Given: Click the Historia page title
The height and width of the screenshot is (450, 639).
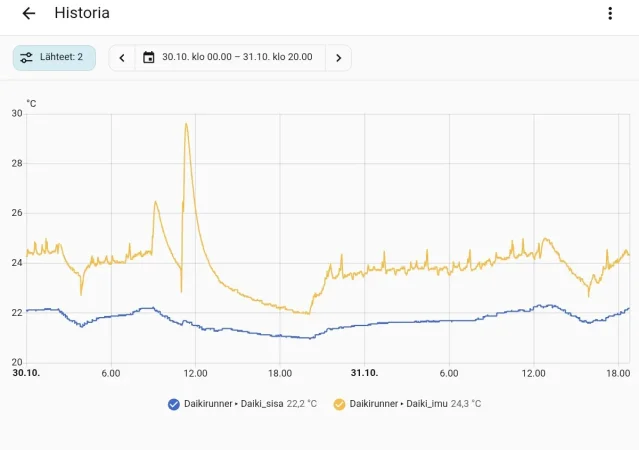Looking at the screenshot, I should click(x=82, y=13).
